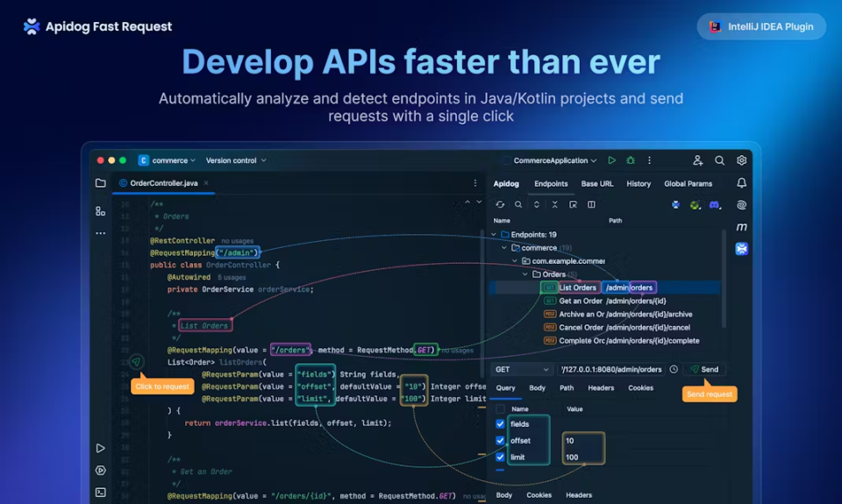Click the gutter send request icon next to listOrders
The height and width of the screenshot is (504, 842).
[137, 362]
